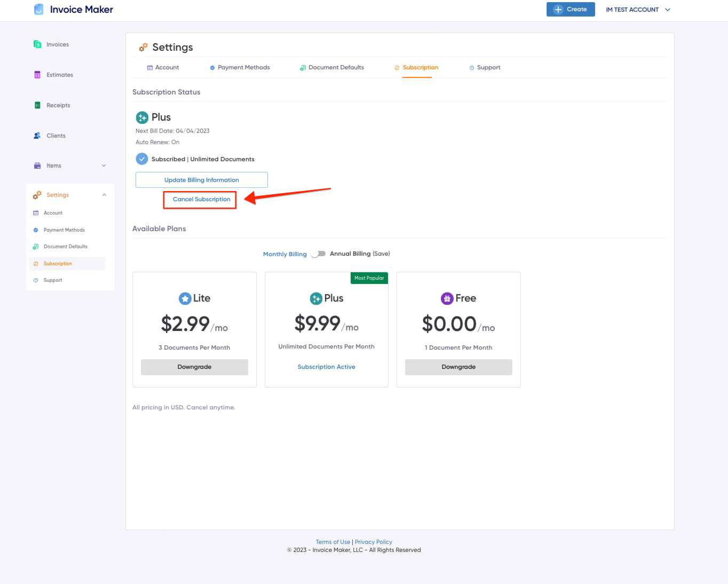The height and width of the screenshot is (584, 728).
Task: Click the Clients sidebar icon
Action: click(37, 136)
